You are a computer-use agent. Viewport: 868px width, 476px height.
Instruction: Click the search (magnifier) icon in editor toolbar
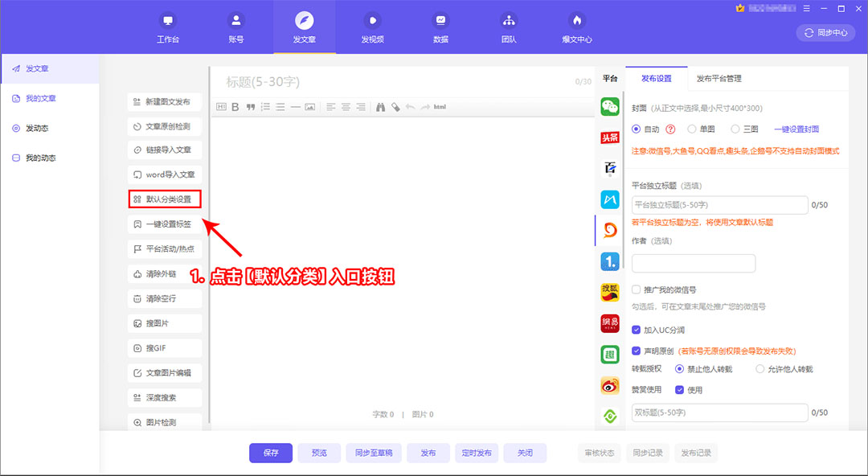(379, 106)
